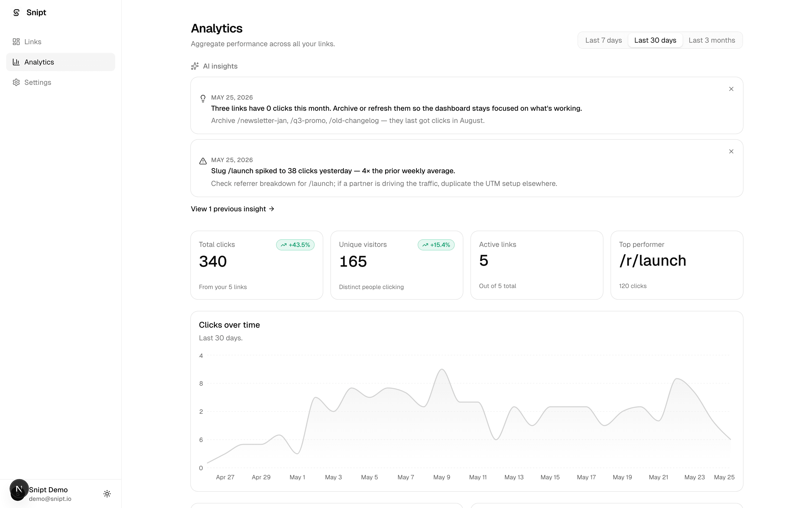812x508 pixels.
Task: Click the '120 clicks' caption
Action: [633, 286]
